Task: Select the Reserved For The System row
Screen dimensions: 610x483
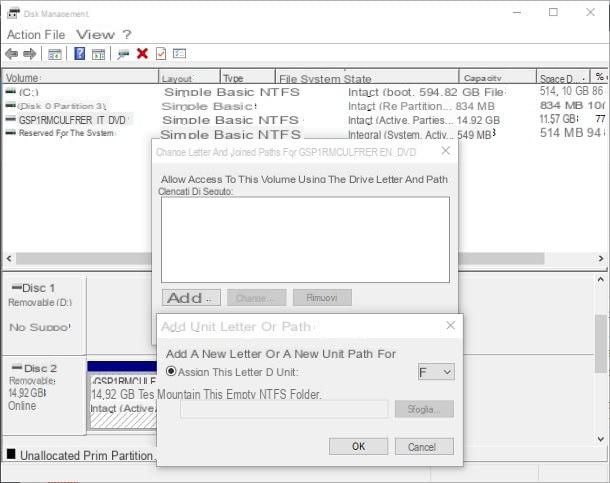Action: click(305, 134)
